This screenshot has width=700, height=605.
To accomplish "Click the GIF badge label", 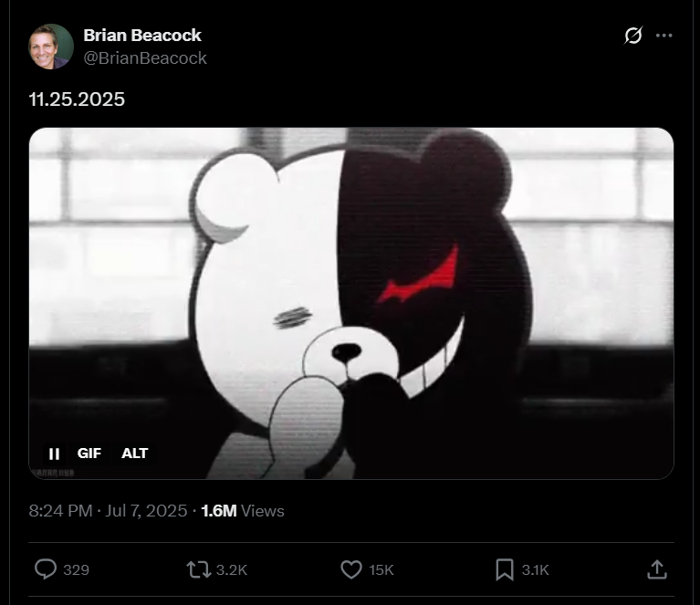I will [x=89, y=454].
